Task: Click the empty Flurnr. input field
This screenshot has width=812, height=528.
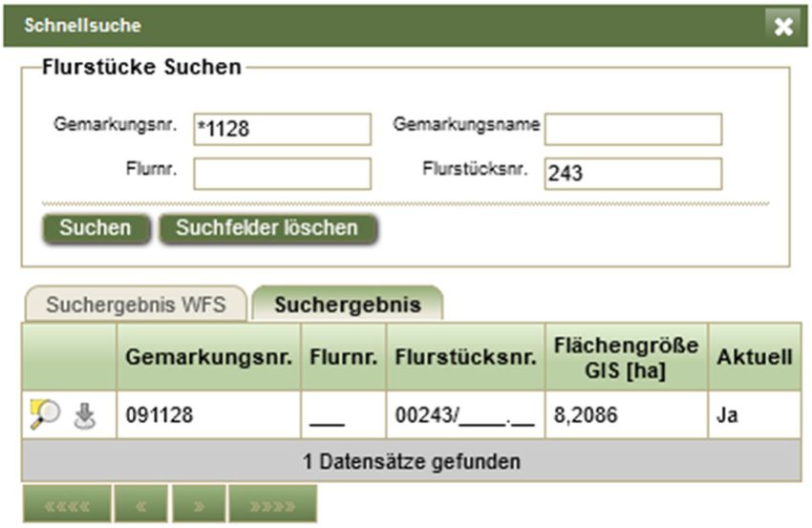Action: 282,174
